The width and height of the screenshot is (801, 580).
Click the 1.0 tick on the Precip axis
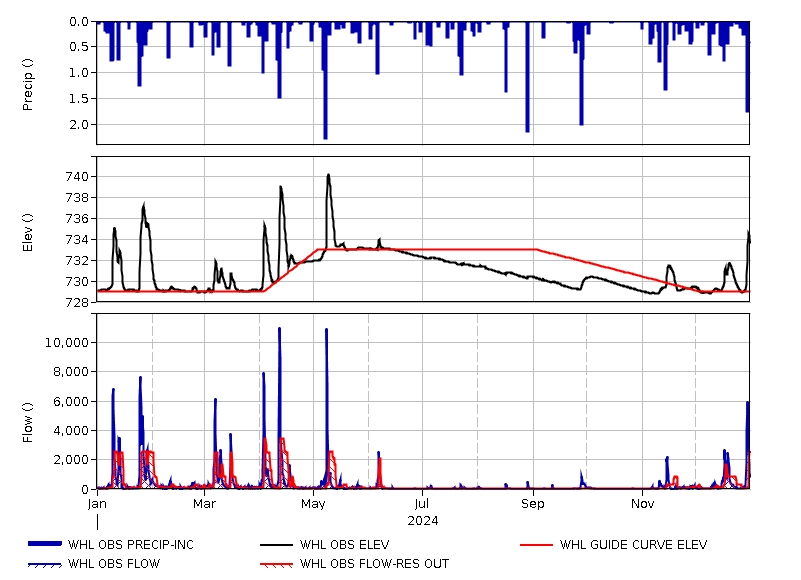click(x=79, y=73)
